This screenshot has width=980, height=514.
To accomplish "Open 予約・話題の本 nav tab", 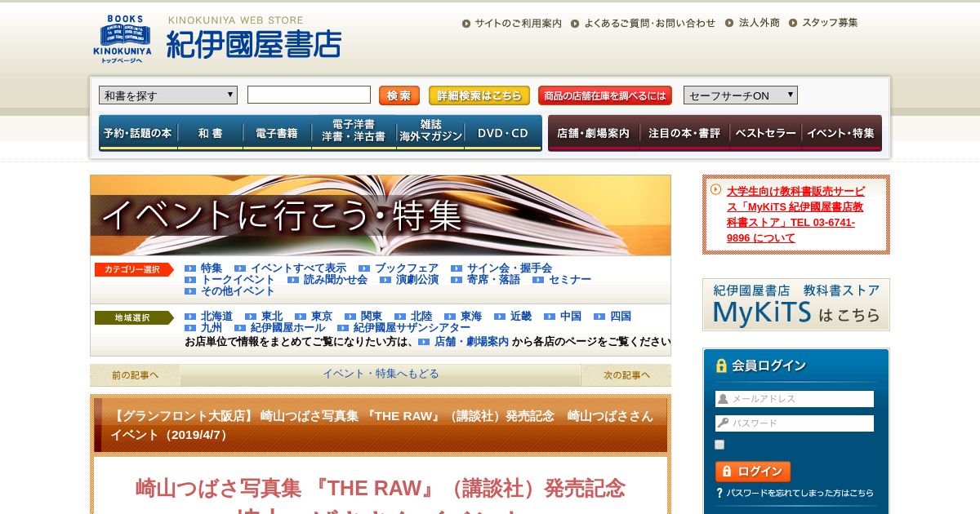I will (x=137, y=133).
